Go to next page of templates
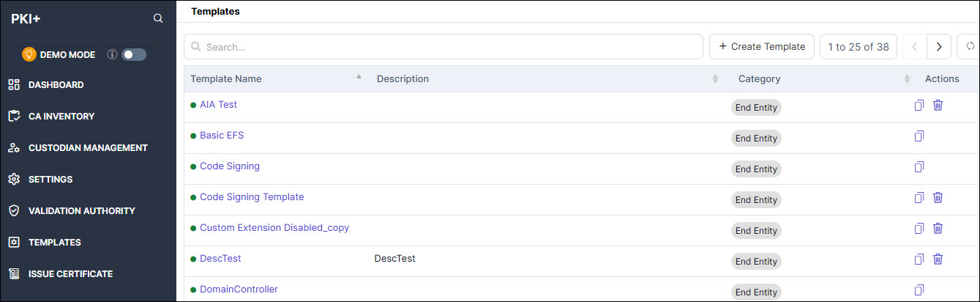This screenshot has height=302, width=980. pos(939,46)
